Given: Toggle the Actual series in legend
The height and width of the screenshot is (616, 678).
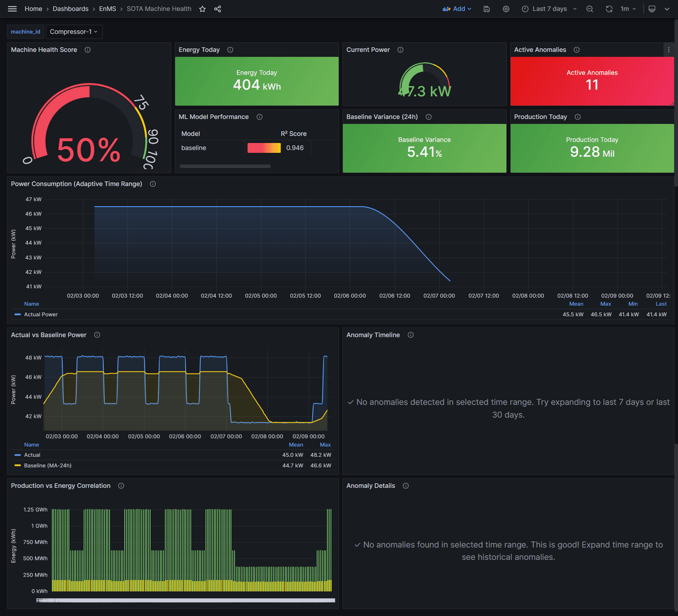Looking at the screenshot, I should (32, 455).
